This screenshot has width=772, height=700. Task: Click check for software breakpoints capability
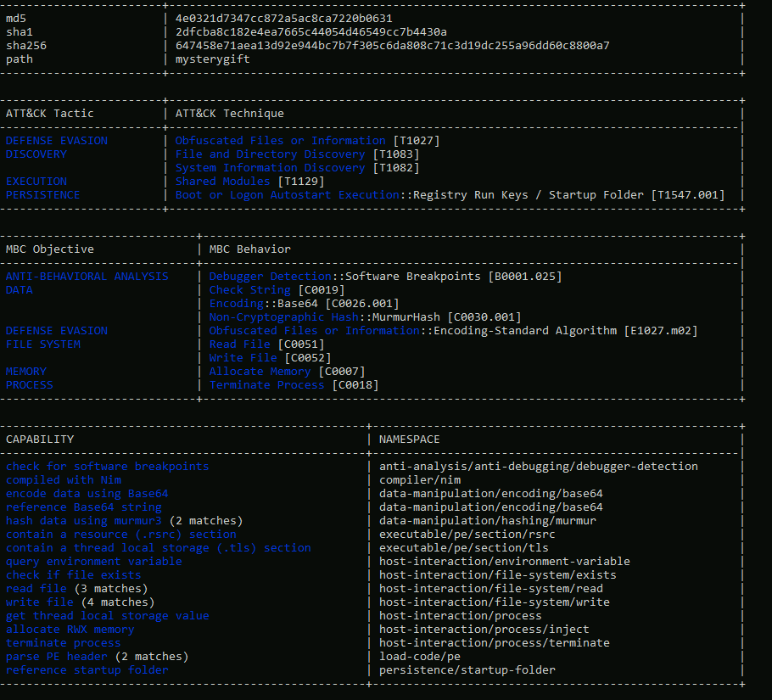point(107,467)
